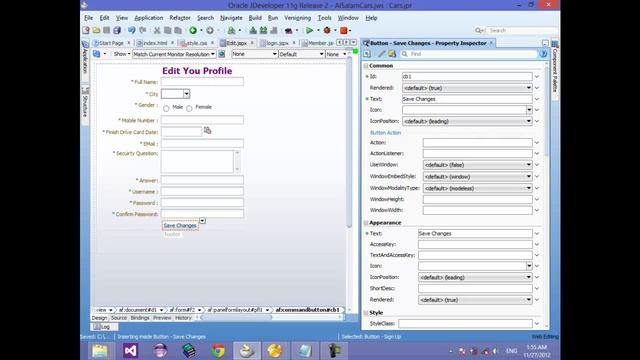Switch to the login.jspx tab
Screen dimensions: 640x360
pyautogui.click(x=277, y=43)
